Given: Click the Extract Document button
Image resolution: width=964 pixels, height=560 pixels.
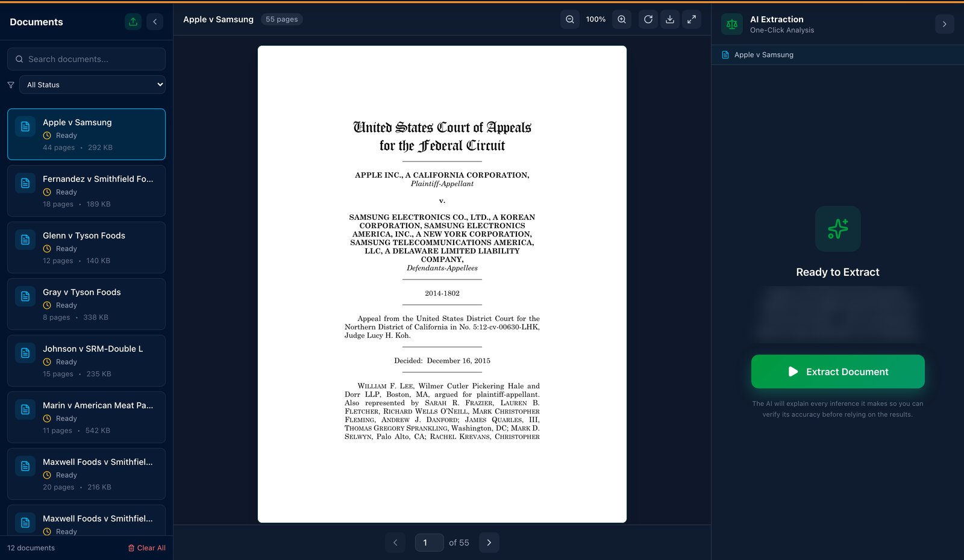Looking at the screenshot, I should (838, 372).
